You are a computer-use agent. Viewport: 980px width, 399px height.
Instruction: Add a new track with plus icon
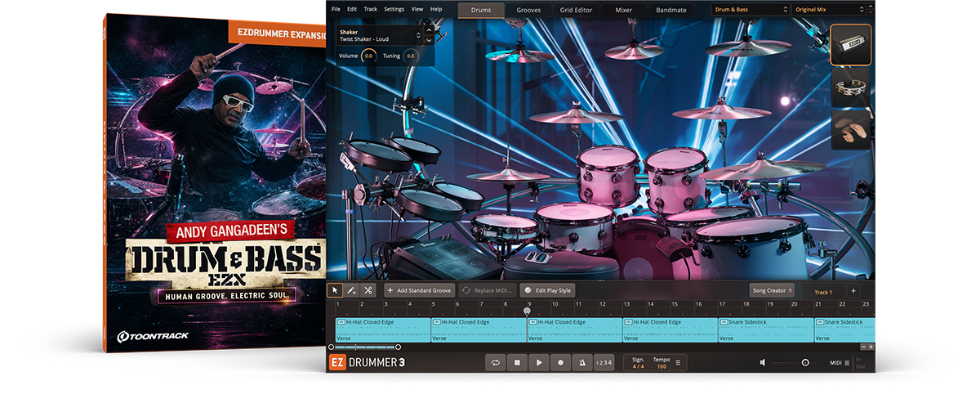(853, 290)
